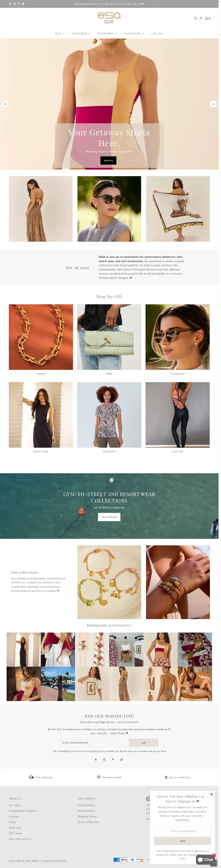The height and width of the screenshot is (868, 221).
Task: Select the Jewelry collection thumbnail
Action: point(41,337)
